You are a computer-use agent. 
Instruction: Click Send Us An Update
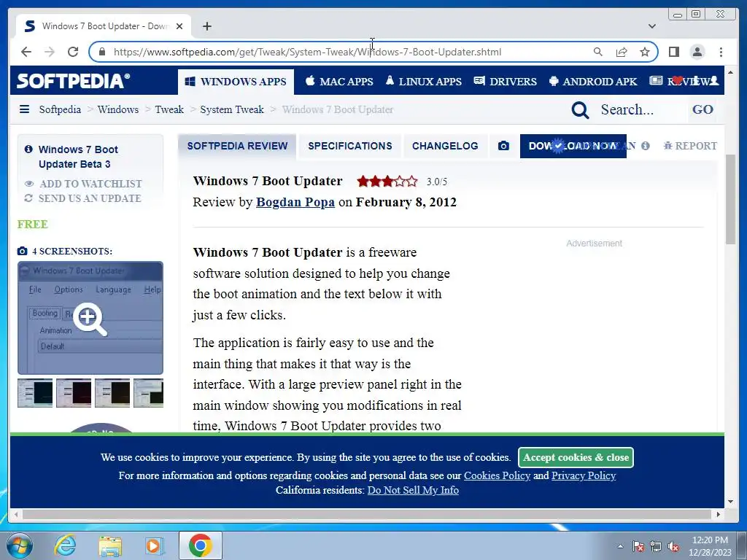point(83,198)
